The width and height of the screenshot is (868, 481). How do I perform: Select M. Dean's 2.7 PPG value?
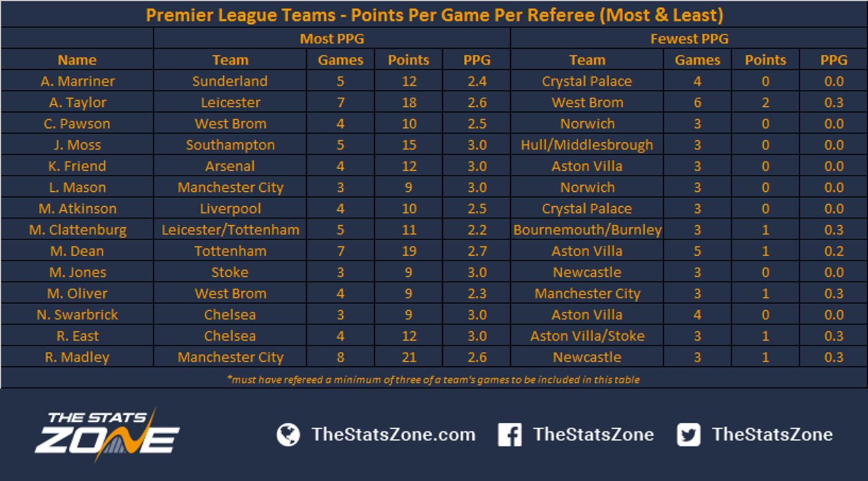point(476,251)
